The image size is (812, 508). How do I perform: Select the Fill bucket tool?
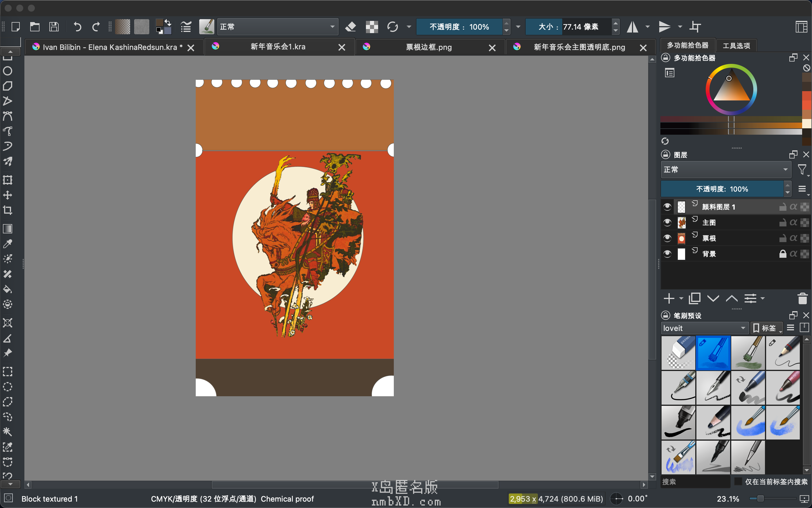click(7, 289)
